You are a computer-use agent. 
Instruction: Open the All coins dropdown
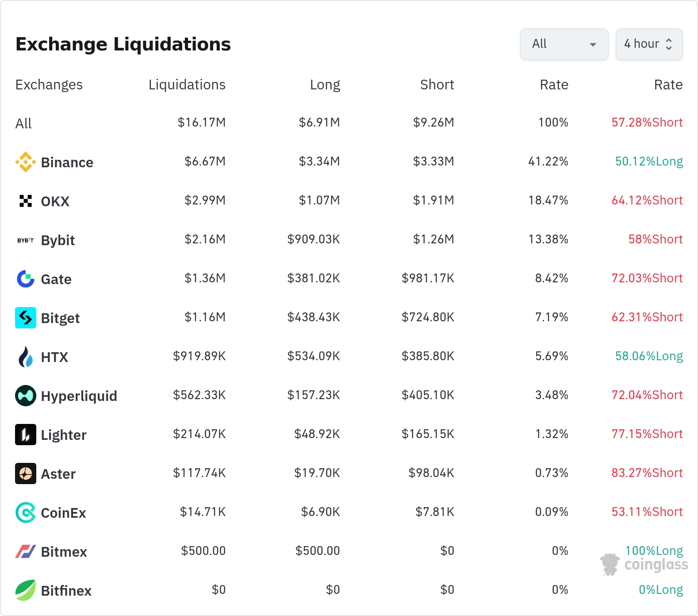pyautogui.click(x=564, y=44)
